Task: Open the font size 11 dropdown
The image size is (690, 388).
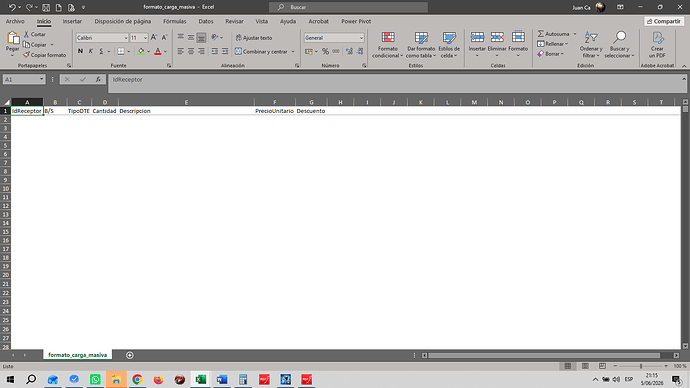Action: click(145, 38)
